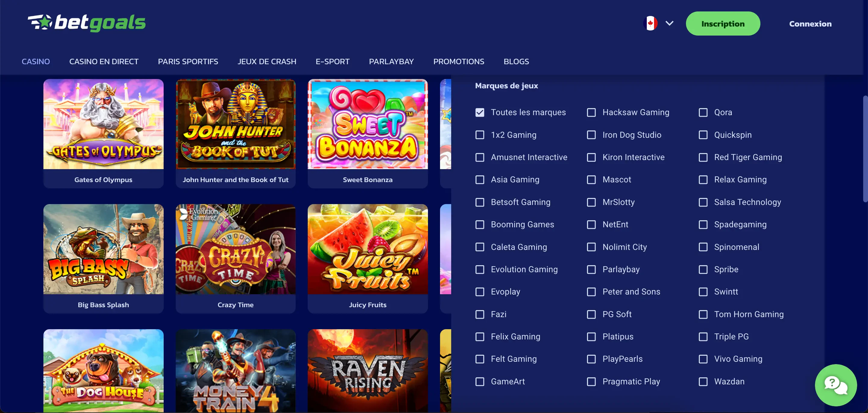
Task: Launch Crazy Time game thumbnail
Action: 235,249
